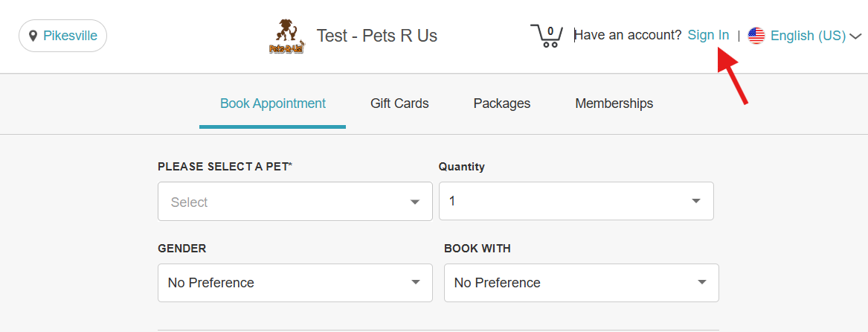Click the pet Select dropdown arrow
This screenshot has width=868, height=332.
(415, 202)
